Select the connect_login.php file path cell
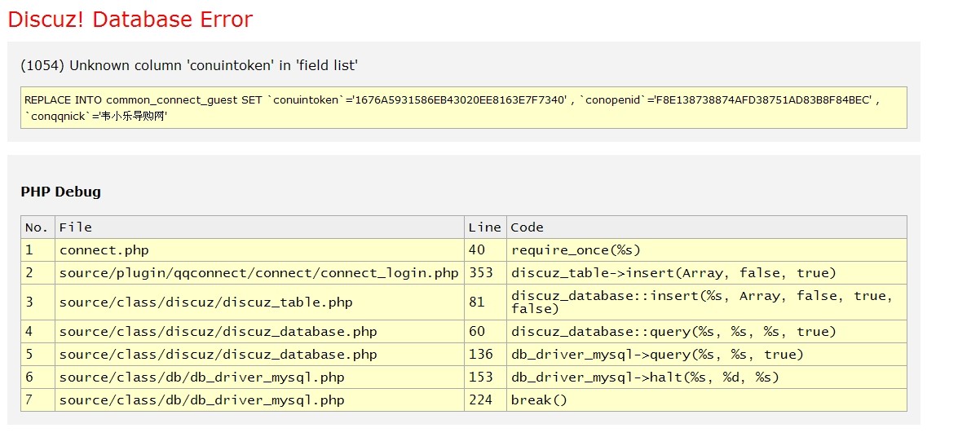The image size is (980, 437). [258, 273]
